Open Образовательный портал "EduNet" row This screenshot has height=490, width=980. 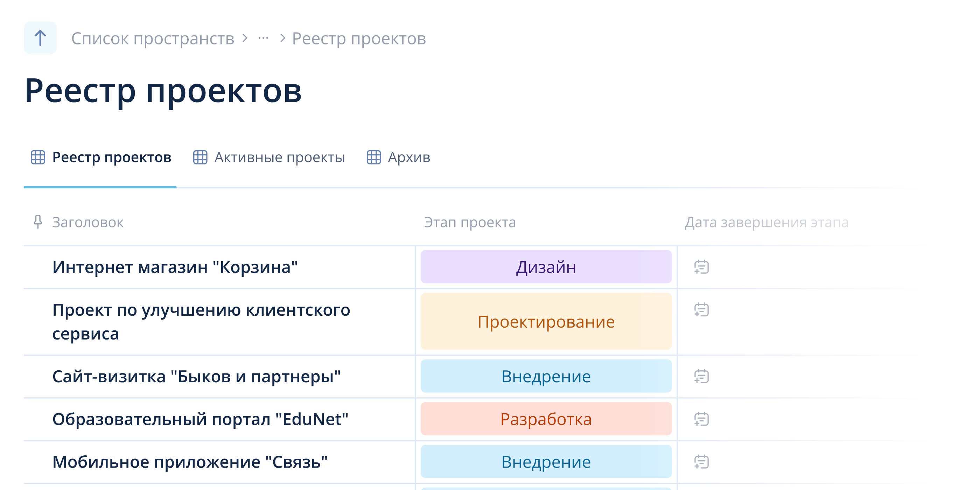(200, 419)
